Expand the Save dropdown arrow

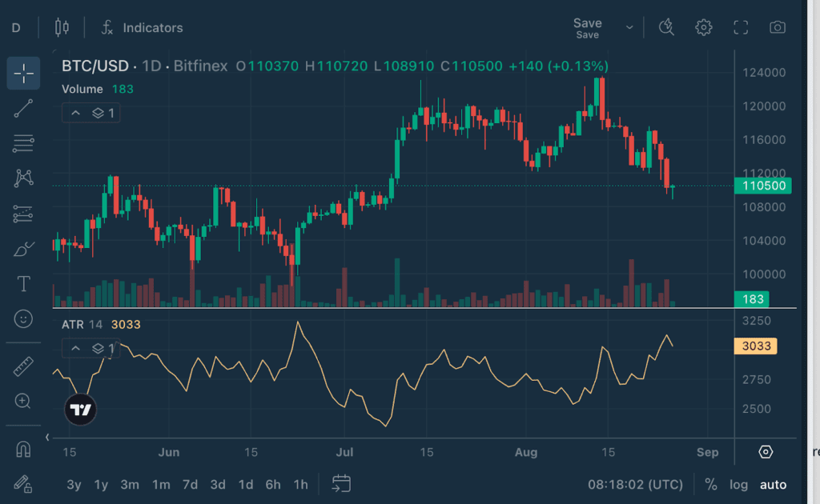click(629, 27)
